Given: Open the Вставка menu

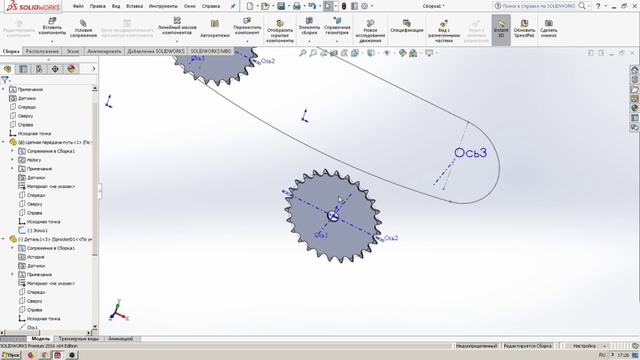Looking at the screenshot, I should click(x=134, y=6).
